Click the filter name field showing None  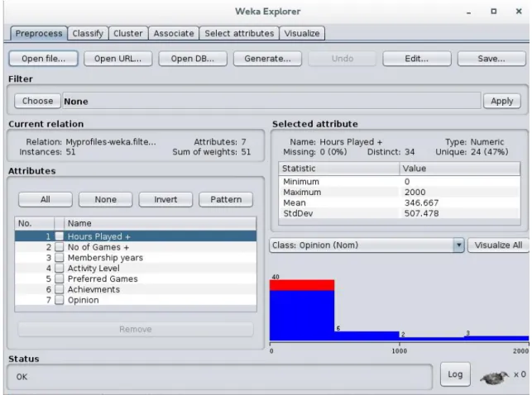271,101
